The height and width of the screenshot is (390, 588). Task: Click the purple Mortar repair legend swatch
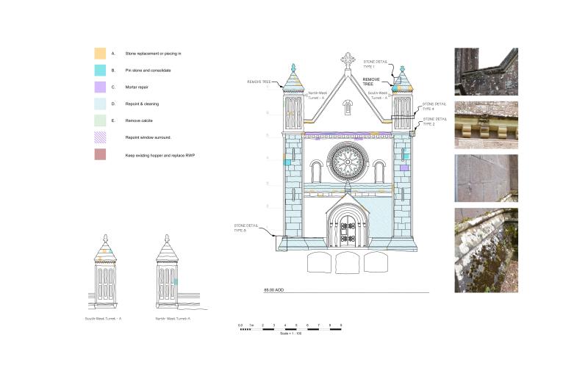[100, 87]
